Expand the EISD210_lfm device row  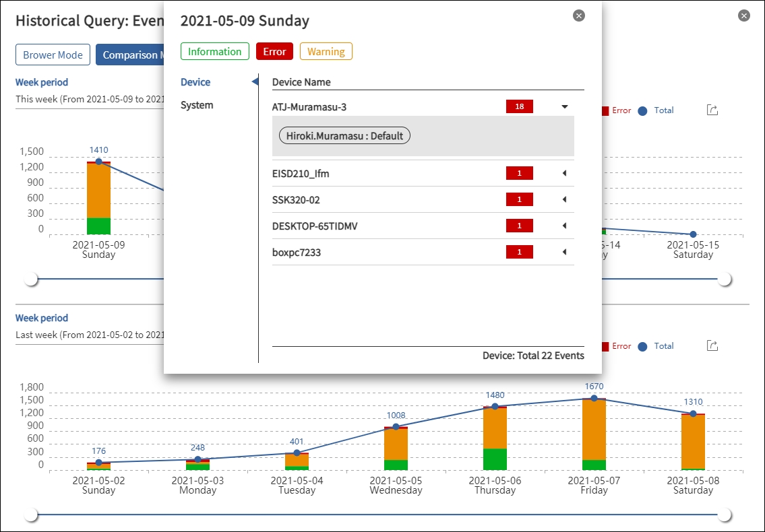[x=564, y=174]
